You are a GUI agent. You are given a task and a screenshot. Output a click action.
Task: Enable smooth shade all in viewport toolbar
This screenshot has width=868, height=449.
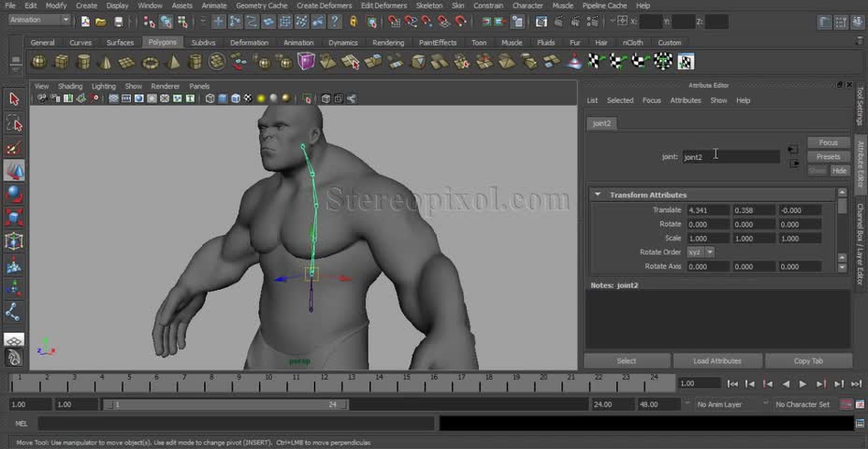(x=223, y=98)
